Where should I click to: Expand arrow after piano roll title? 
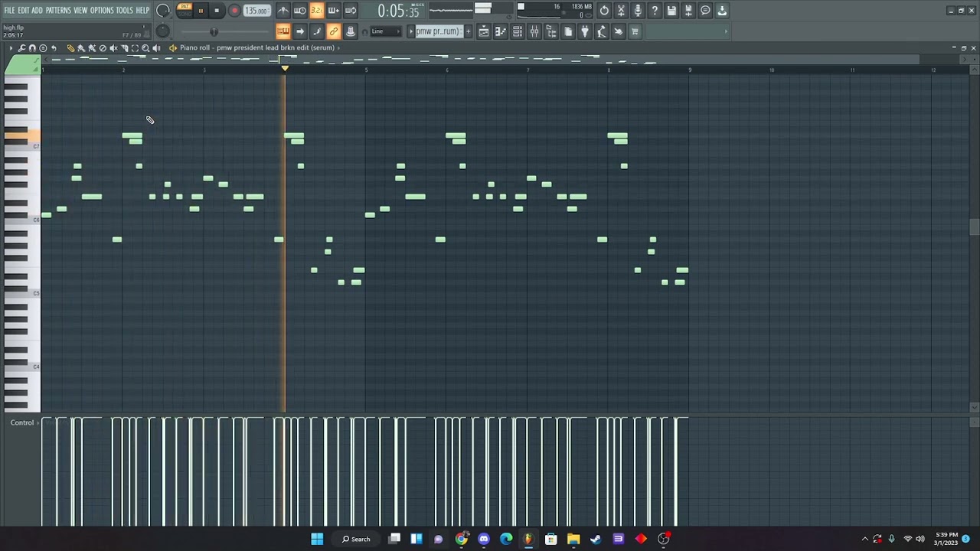coord(338,47)
